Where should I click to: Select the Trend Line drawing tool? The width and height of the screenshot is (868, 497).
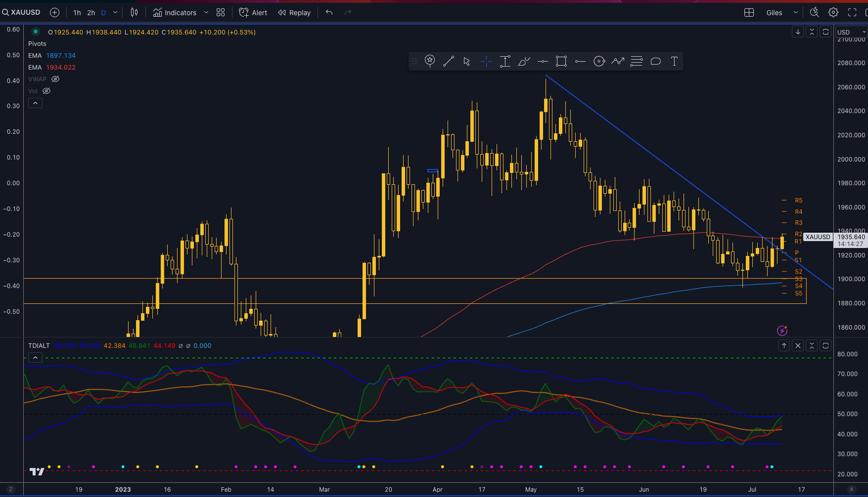pyautogui.click(x=449, y=61)
